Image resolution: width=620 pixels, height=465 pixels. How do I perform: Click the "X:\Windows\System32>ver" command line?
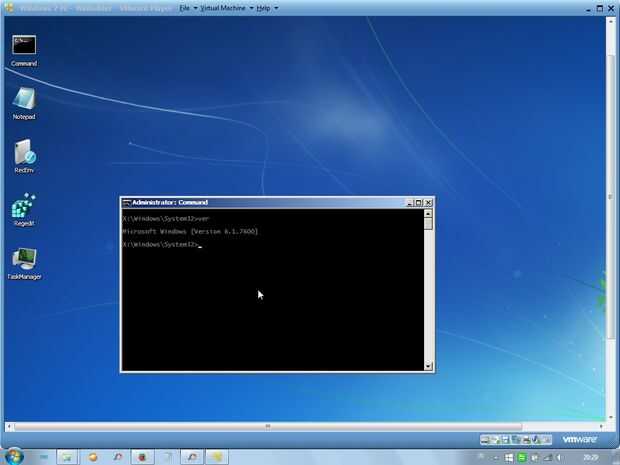(x=166, y=219)
